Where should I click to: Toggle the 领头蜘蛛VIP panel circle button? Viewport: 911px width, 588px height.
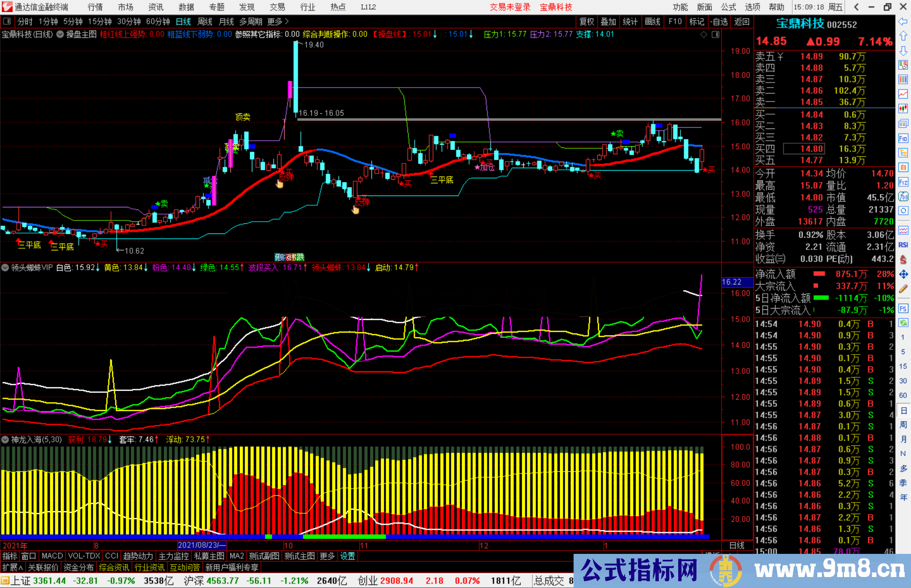pos(5,267)
